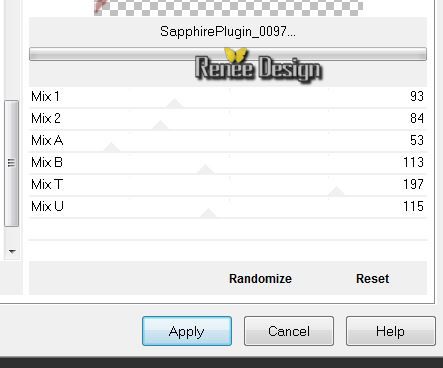443x368 pixels.
Task: Click the scroll down arrow on left list
Action: tap(12, 252)
